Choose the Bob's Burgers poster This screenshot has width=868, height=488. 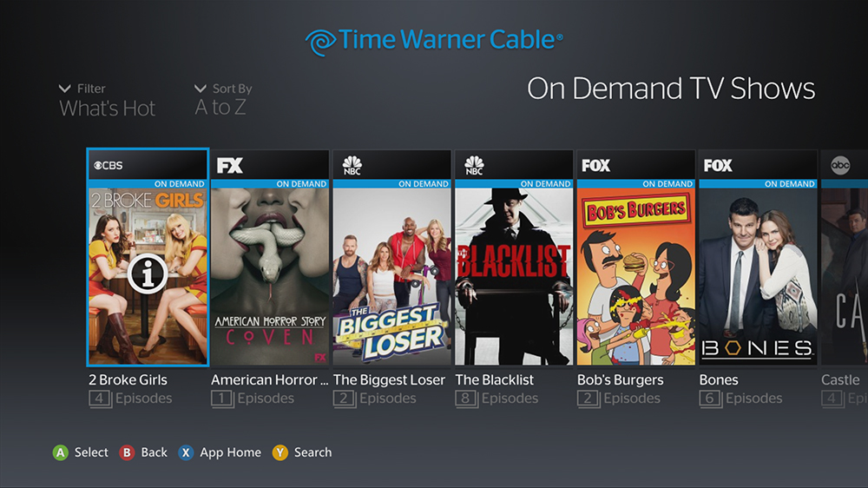click(x=636, y=276)
